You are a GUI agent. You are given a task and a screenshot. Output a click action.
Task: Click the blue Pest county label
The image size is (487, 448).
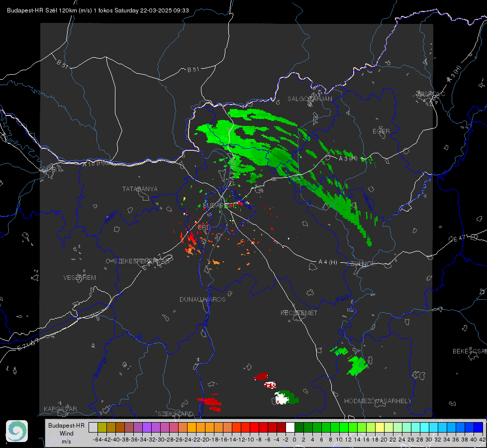coord(342,300)
